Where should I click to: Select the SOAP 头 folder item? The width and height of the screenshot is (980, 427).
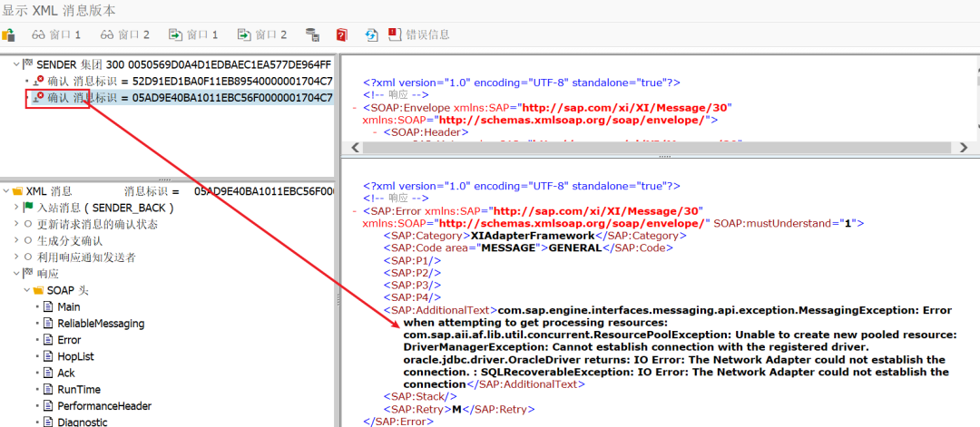69,290
